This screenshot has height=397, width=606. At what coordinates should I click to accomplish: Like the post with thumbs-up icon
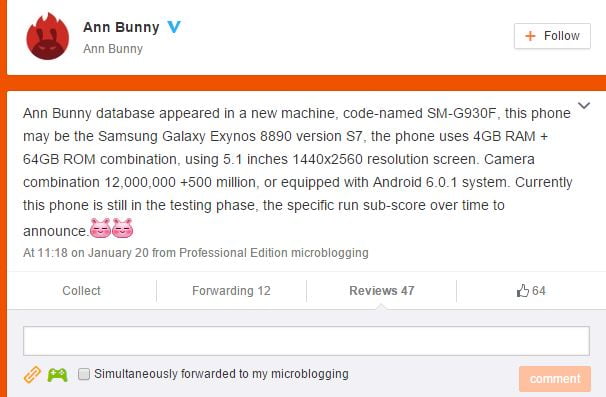531,291
